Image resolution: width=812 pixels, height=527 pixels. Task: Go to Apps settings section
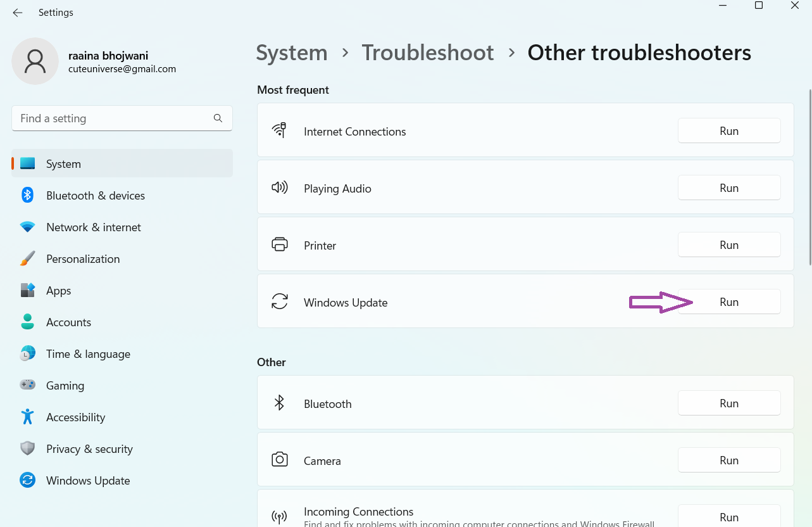[x=58, y=291]
